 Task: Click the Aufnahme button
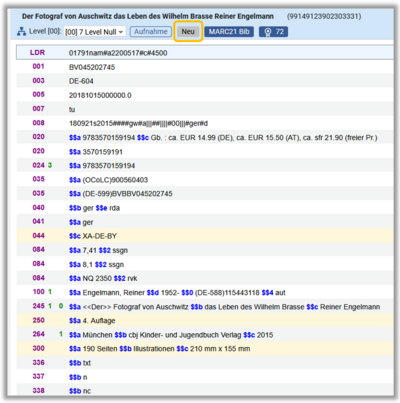pos(151,32)
